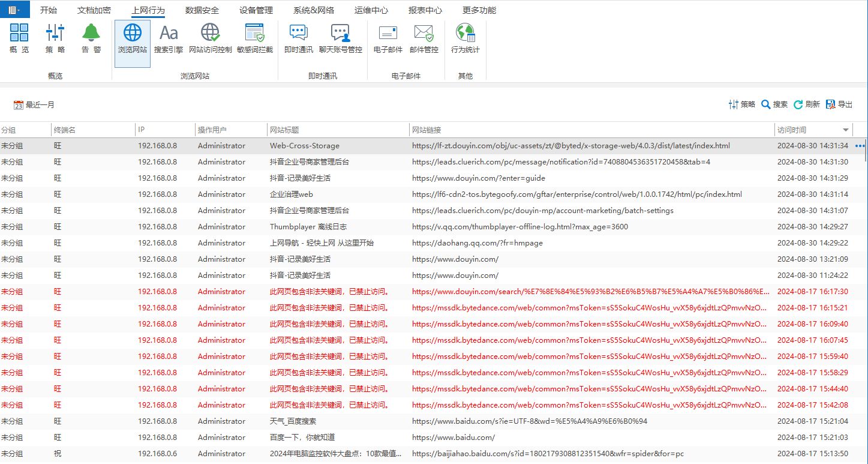Switch to the 上网行为 tab
This screenshot has height=464, width=868.
(x=148, y=10)
